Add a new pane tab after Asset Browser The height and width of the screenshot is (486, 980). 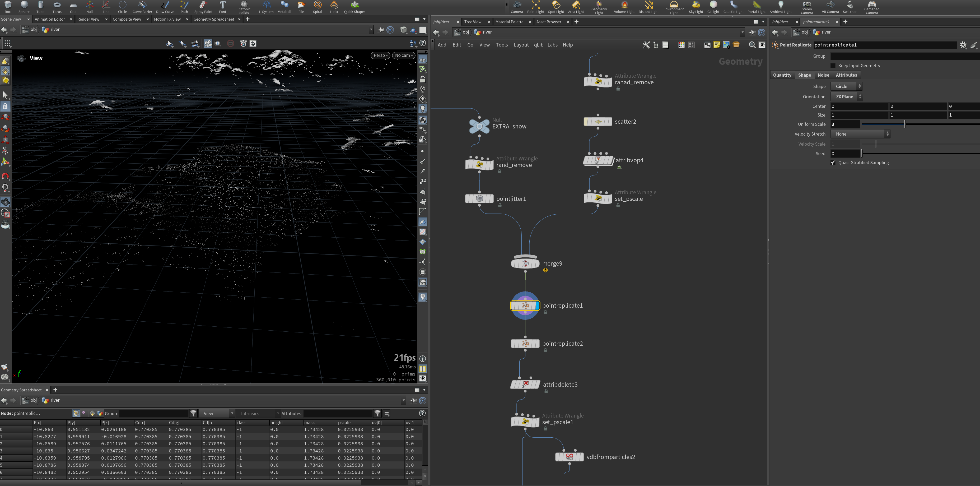pyautogui.click(x=576, y=22)
